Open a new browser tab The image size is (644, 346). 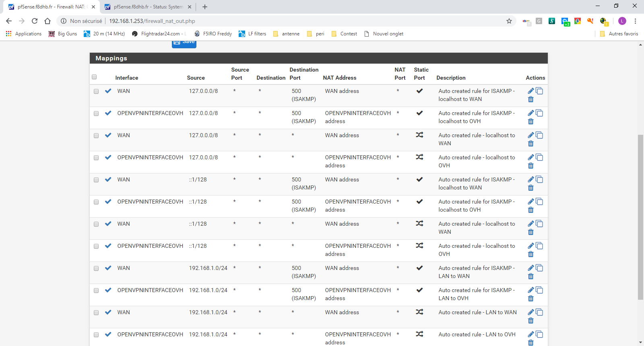(205, 7)
